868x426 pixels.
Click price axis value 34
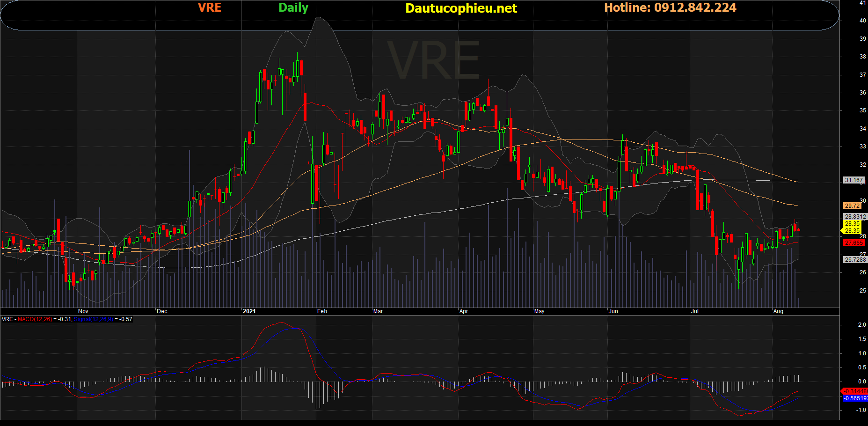click(x=862, y=129)
